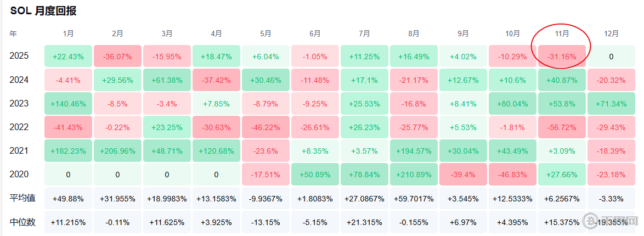This screenshot has width=644, height=236.
Task: Select the +140.46% January 2023 cell
Action: click(69, 103)
